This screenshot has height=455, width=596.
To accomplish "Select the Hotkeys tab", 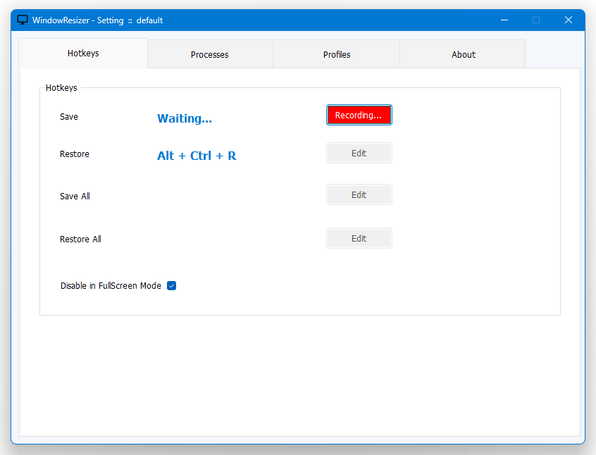I will coord(83,53).
